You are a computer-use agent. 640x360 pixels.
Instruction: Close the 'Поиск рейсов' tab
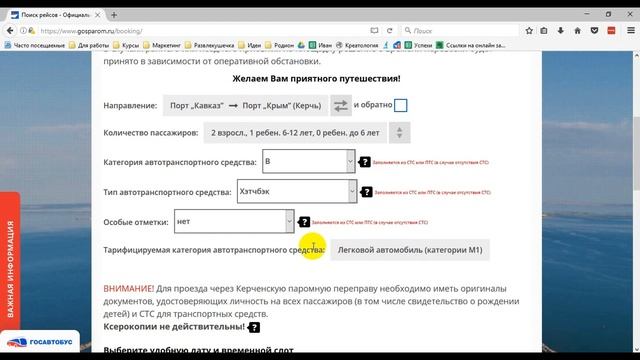pyautogui.click(x=98, y=15)
